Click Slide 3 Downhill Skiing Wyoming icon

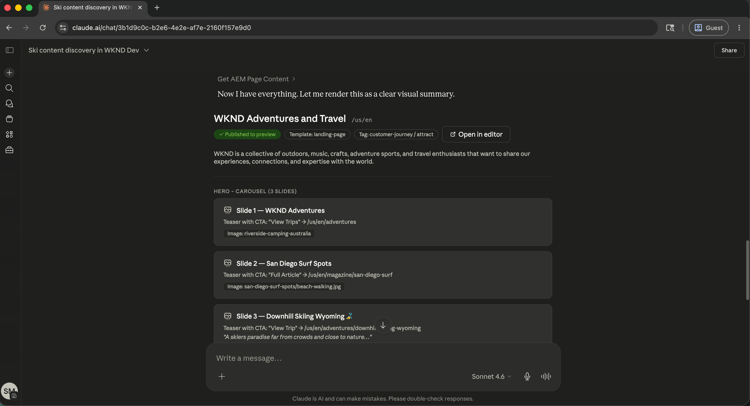[228, 316]
